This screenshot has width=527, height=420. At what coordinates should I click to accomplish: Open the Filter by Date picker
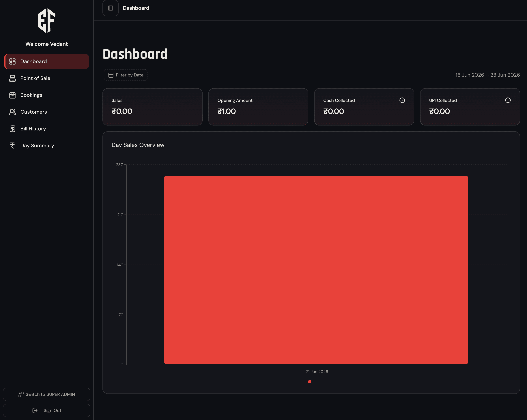click(x=126, y=75)
